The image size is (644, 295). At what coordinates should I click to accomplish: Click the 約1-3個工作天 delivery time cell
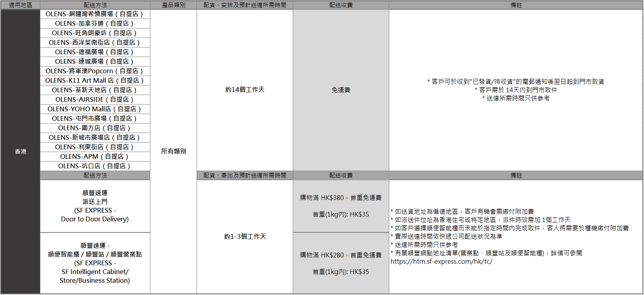(x=245, y=236)
